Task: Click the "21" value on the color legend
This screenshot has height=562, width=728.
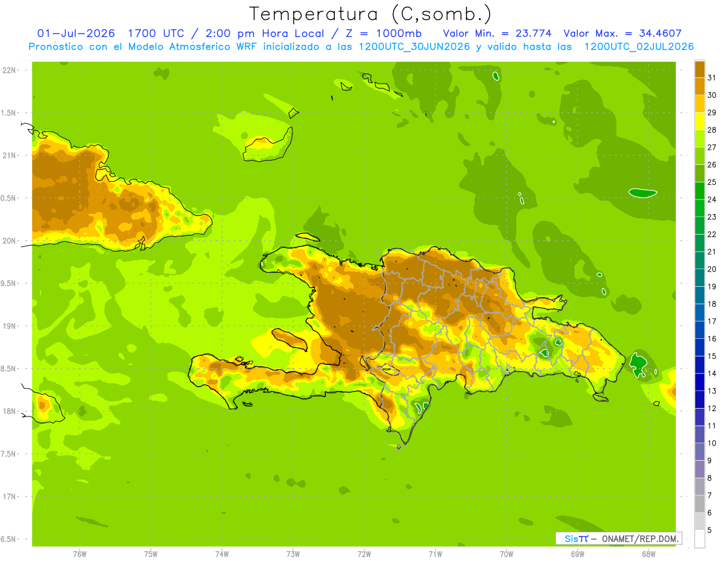Action: pos(712,252)
